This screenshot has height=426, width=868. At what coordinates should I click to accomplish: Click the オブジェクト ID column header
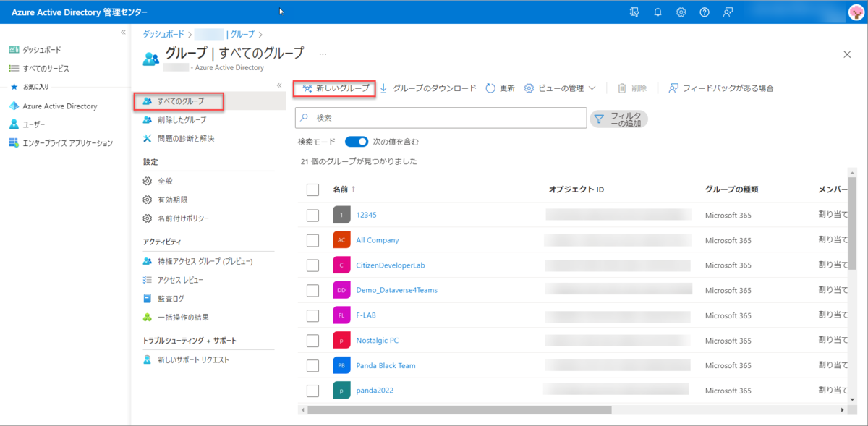[576, 189]
